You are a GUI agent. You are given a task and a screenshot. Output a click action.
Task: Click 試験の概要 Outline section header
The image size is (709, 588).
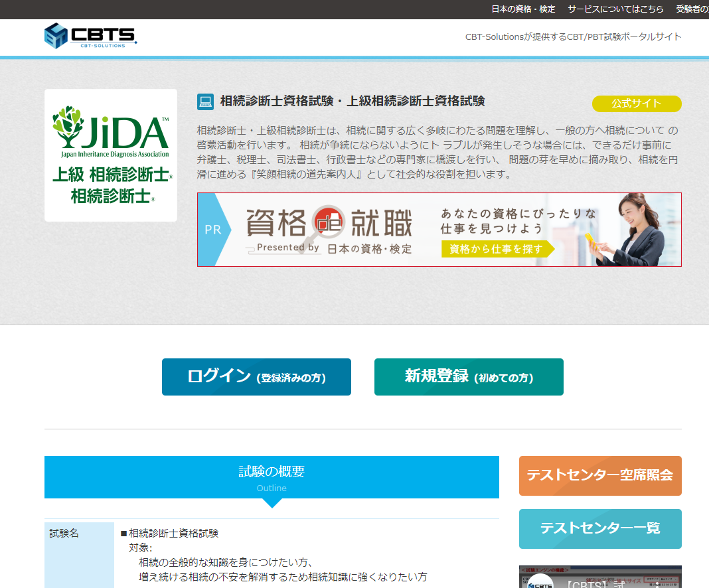[272, 477]
